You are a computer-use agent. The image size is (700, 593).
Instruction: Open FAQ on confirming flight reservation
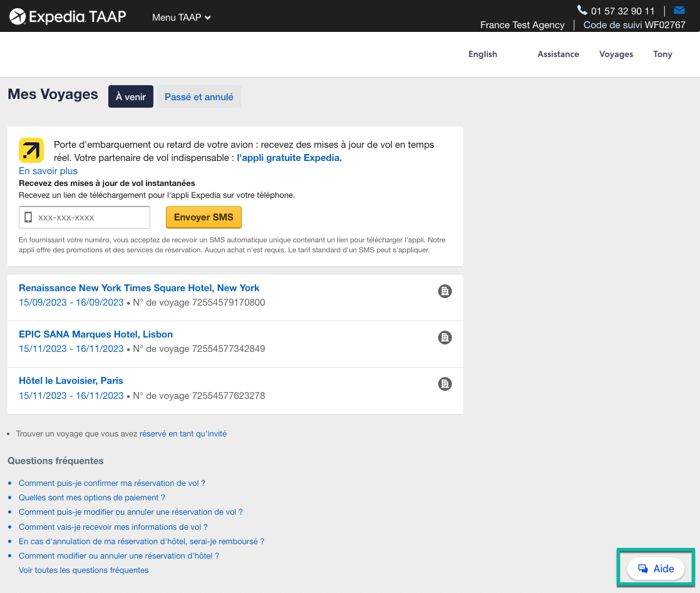[x=112, y=483]
